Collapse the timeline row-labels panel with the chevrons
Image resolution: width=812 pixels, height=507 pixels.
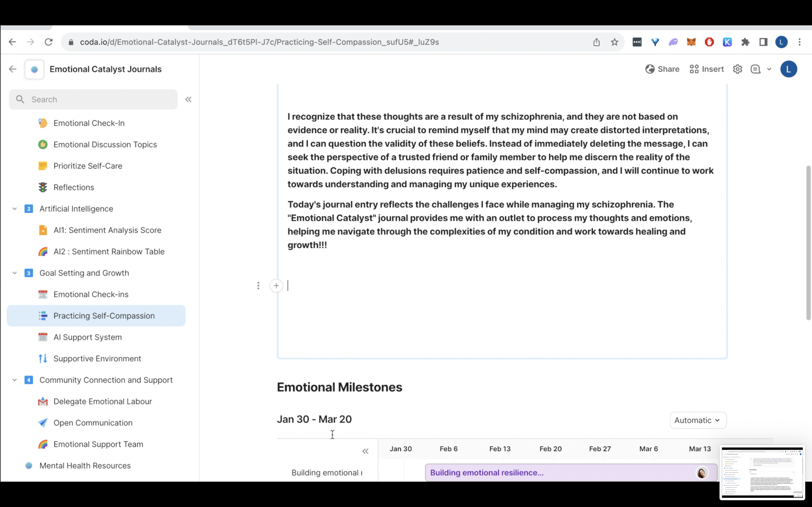click(x=365, y=451)
